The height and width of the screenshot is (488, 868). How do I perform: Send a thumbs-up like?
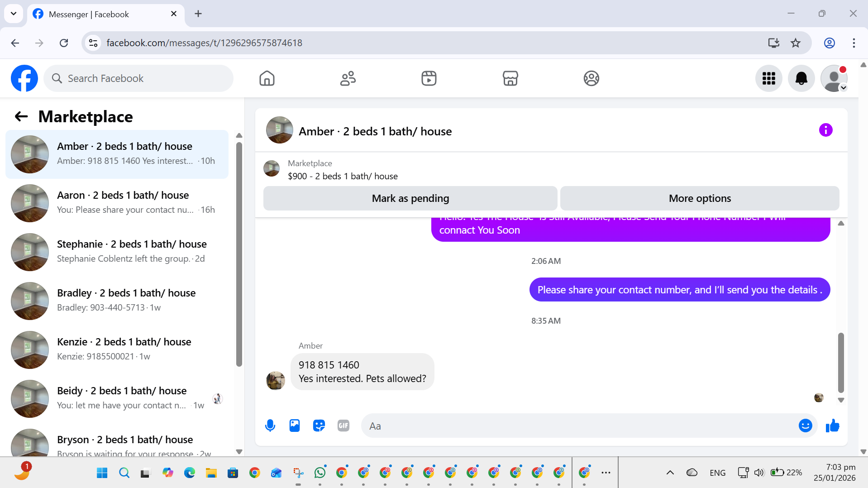[833, 426]
